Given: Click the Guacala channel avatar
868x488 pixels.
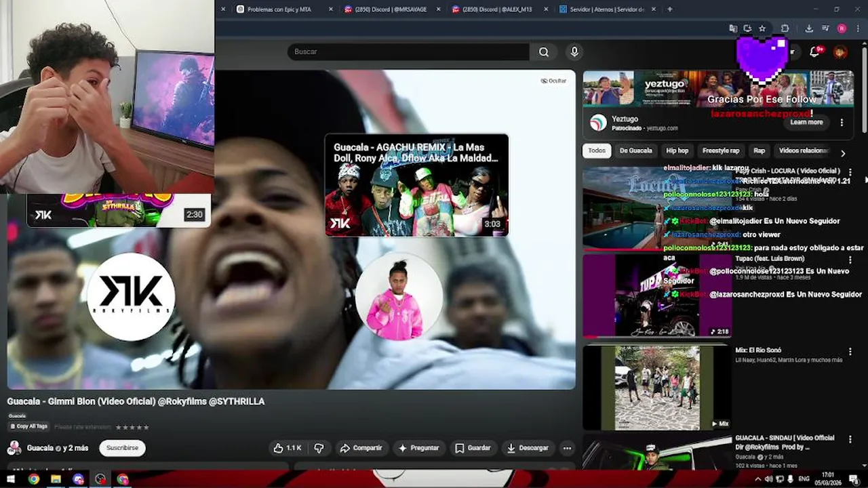Looking at the screenshot, I should pos(14,448).
